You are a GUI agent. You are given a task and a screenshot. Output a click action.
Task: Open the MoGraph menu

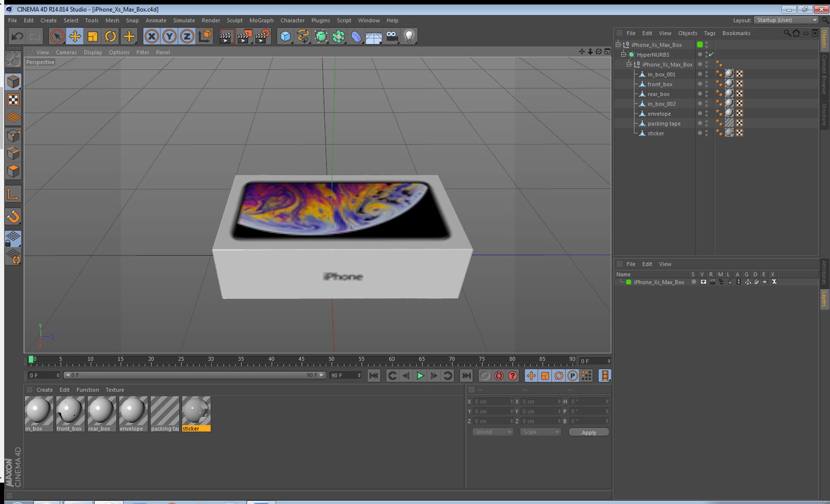pos(261,21)
